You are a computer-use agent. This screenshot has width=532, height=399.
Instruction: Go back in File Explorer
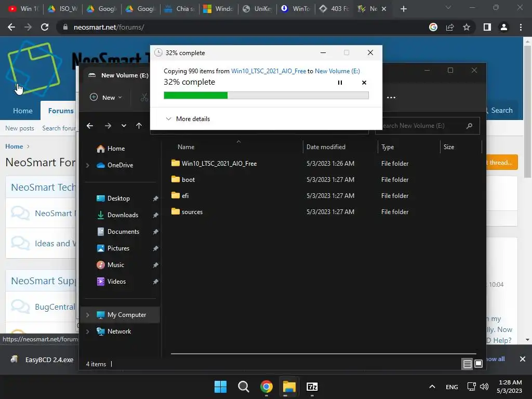[90, 126]
